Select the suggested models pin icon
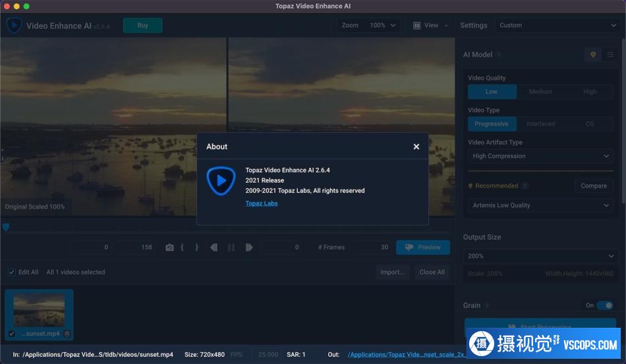This screenshot has width=626, height=364. pyautogui.click(x=593, y=55)
